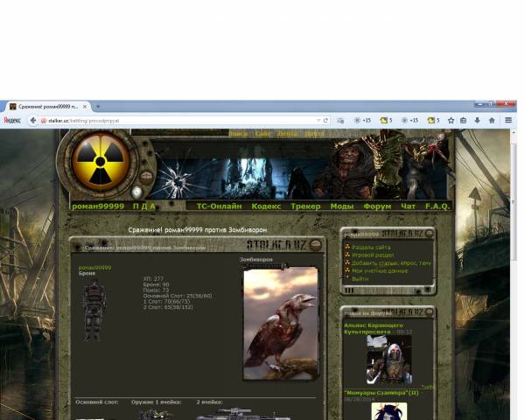525x420 pixels.
Task: Go to the browser home icon
Action: (x=492, y=120)
